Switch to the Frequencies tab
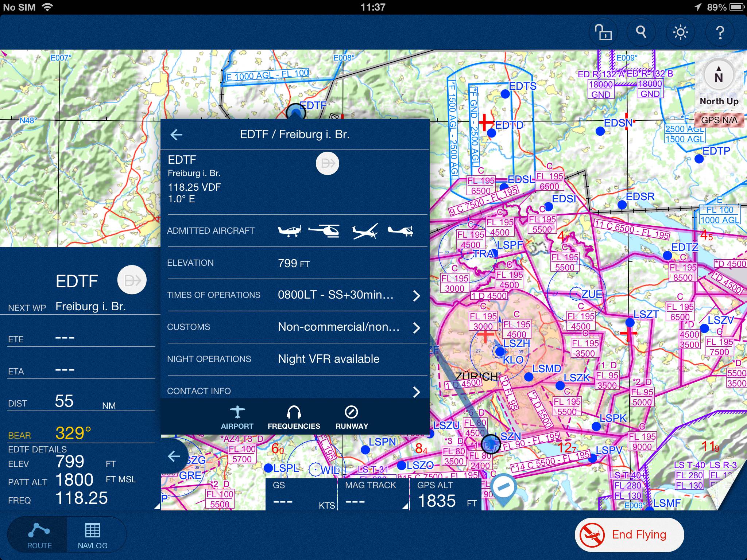Viewport: 747px width, 560px height. 294,418
